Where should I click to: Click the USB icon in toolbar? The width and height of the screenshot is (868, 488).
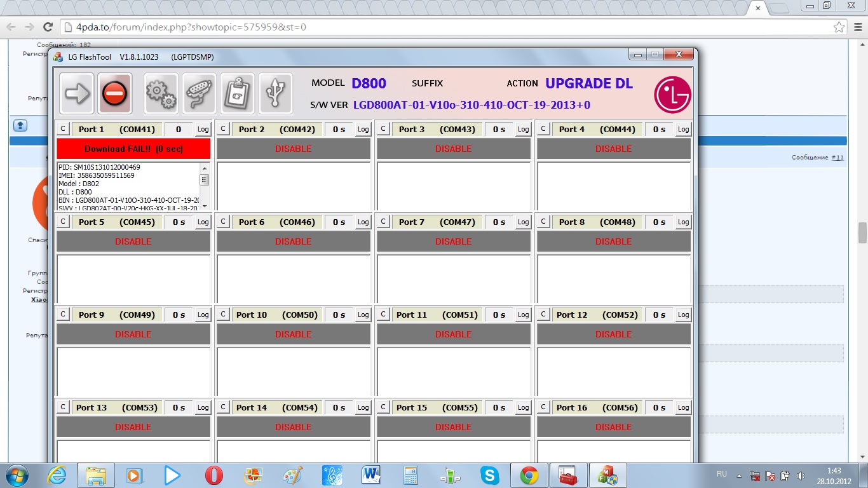click(275, 93)
